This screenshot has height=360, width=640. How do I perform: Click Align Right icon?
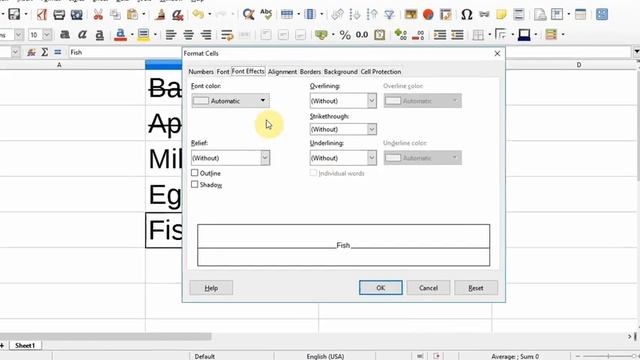206,35
